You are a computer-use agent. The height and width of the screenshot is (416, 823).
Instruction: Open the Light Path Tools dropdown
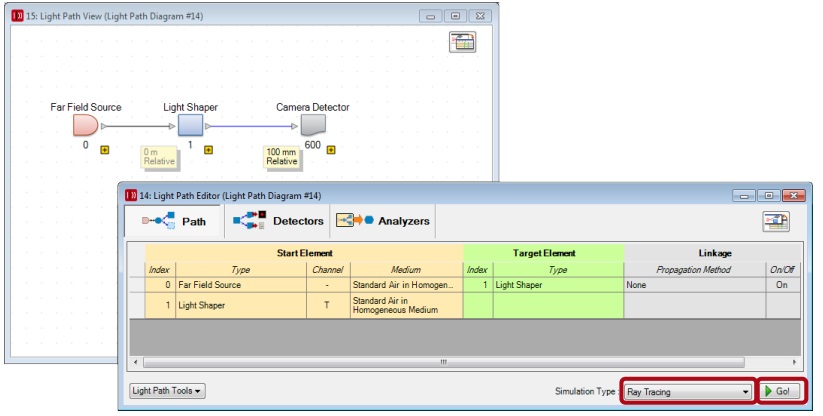tap(167, 391)
